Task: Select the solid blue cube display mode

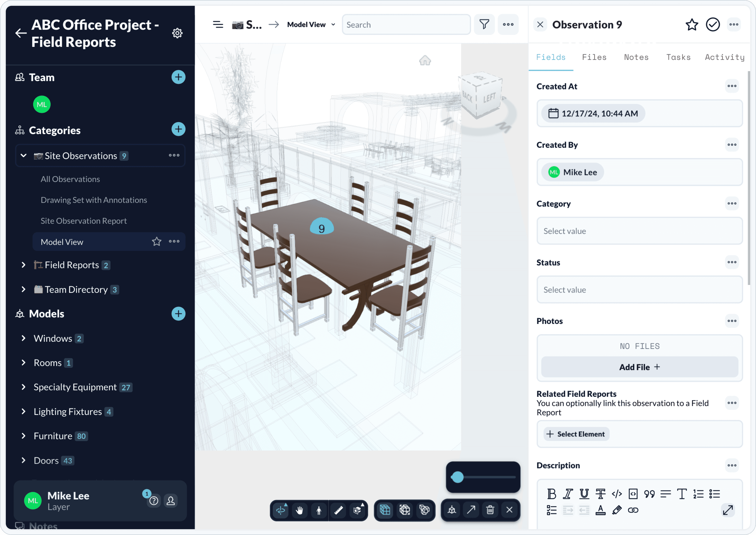Action: pyautogui.click(x=385, y=510)
